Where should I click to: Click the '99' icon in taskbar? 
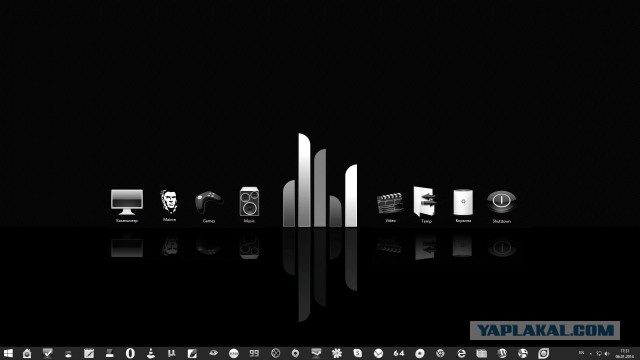(254, 353)
